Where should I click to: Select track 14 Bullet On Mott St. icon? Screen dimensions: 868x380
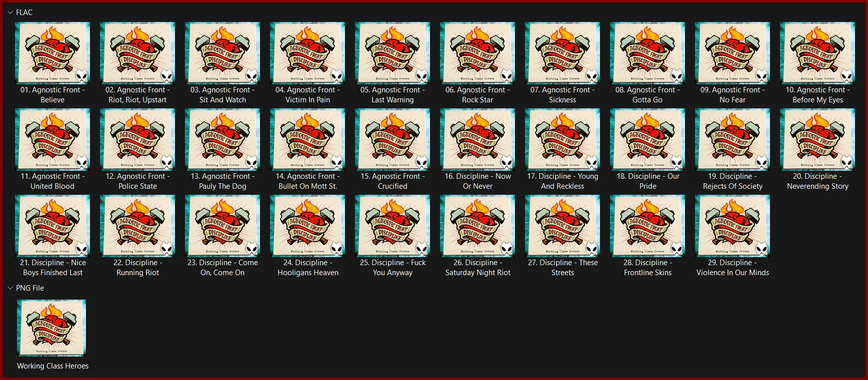click(307, 139)
